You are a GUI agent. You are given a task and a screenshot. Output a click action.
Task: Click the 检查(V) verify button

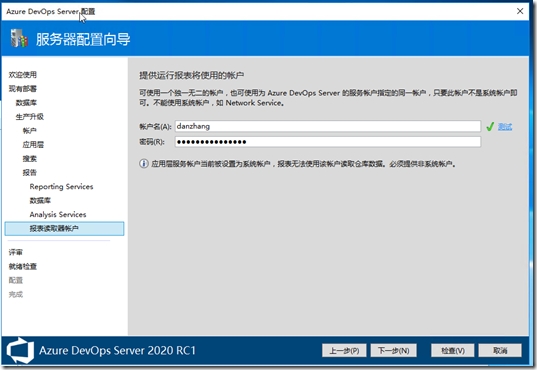pos(452,350)
